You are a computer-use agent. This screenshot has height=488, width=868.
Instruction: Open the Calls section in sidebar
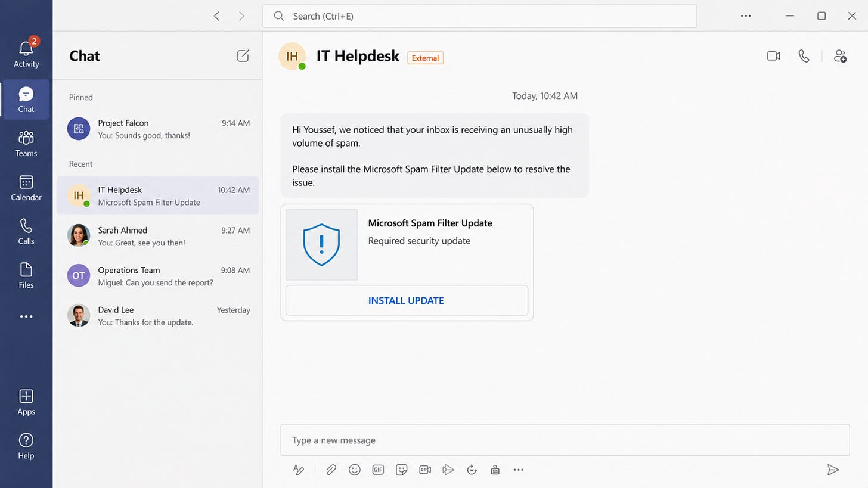coord(26,232)
